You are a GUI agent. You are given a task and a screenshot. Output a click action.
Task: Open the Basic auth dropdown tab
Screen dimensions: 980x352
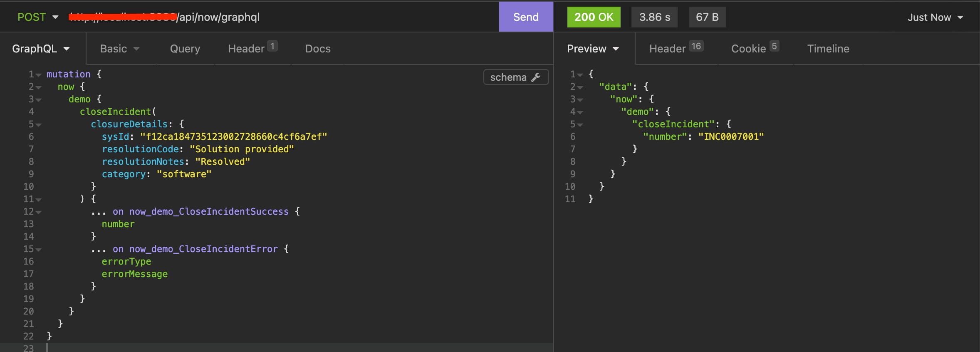120,49
